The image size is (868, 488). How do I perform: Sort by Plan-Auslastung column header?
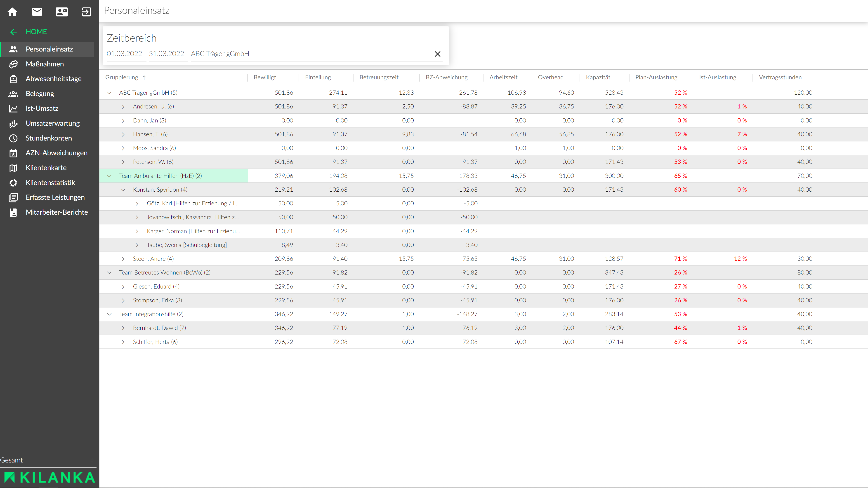click(x=656, y=77)
